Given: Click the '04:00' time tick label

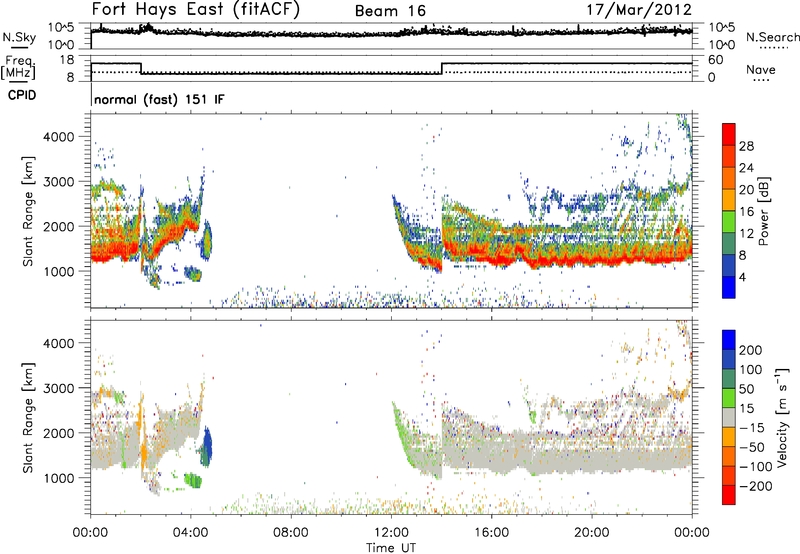Looking at the screenshot, I should click(x=191, y=533).
